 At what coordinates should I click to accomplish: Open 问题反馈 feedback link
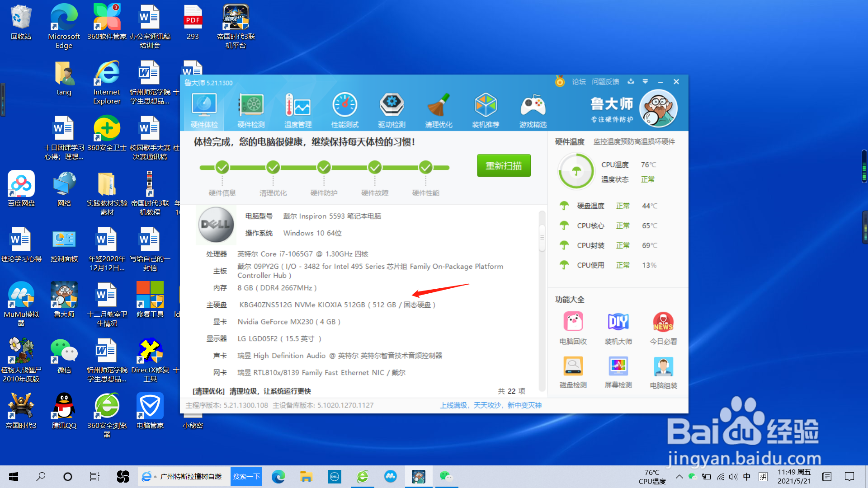(606, 82)
